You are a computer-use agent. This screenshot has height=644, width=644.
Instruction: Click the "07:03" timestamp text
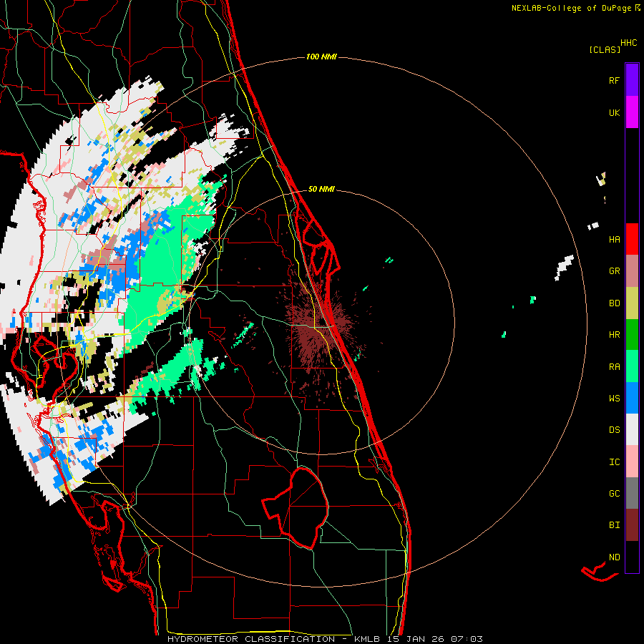[x=467, y=639]
